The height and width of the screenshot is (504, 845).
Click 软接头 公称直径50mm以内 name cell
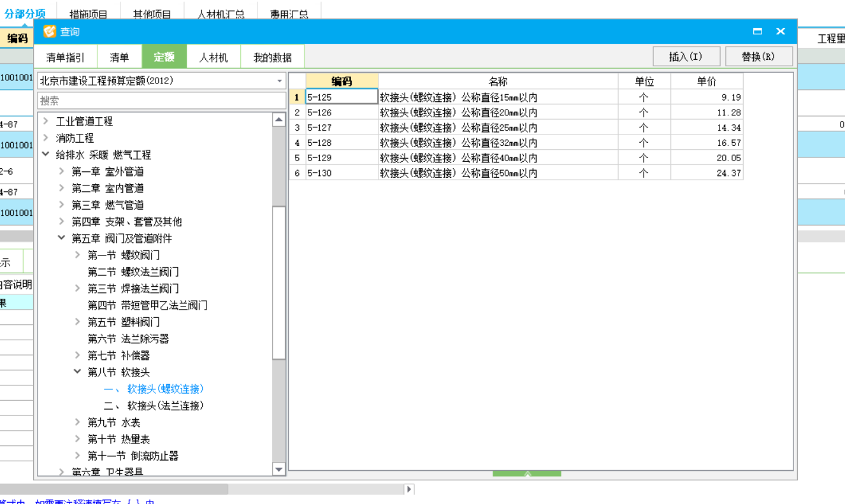[x=498, y=173]
